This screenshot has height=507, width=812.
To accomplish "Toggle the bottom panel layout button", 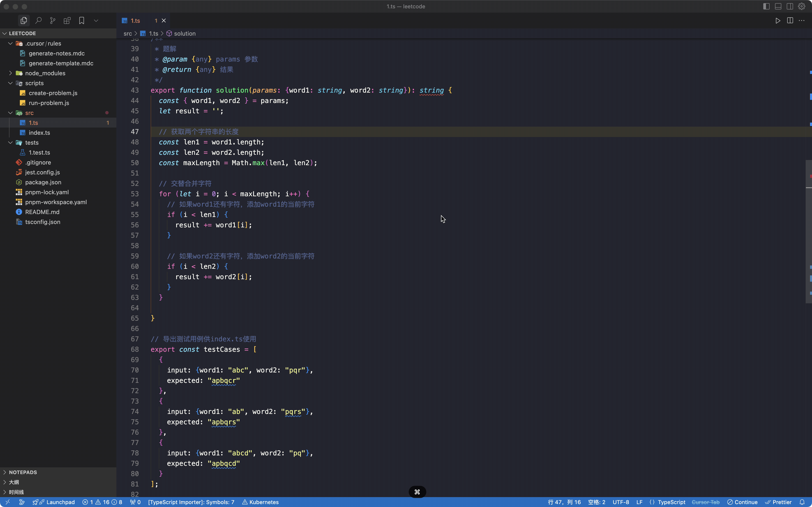I will [x=778, y=6].
